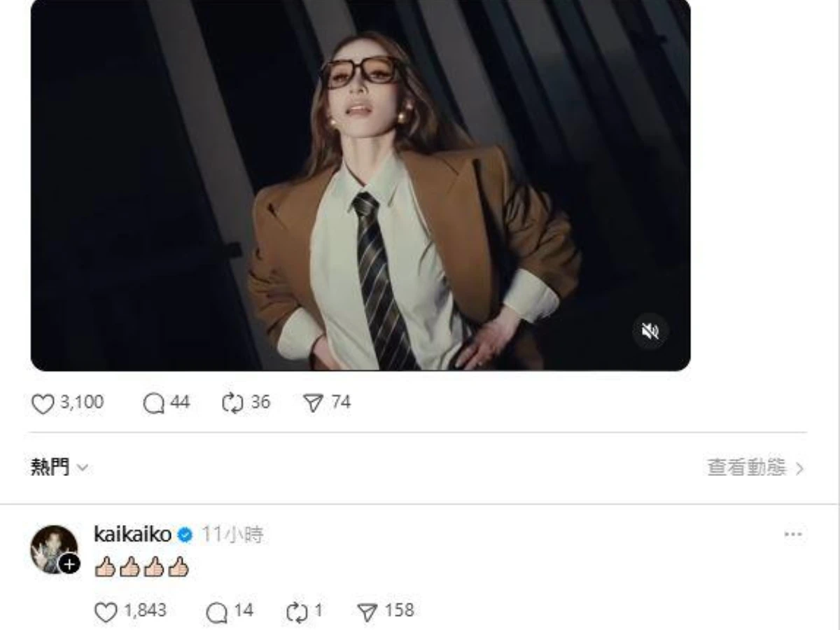Like the main post with 3,100 likes
Screen dimensions: 840x630
click(x=43, y=403)
